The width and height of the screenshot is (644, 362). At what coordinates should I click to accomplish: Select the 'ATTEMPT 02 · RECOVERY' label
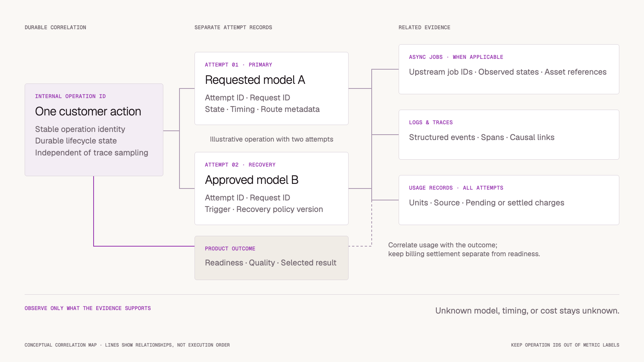tap(240, 165)
